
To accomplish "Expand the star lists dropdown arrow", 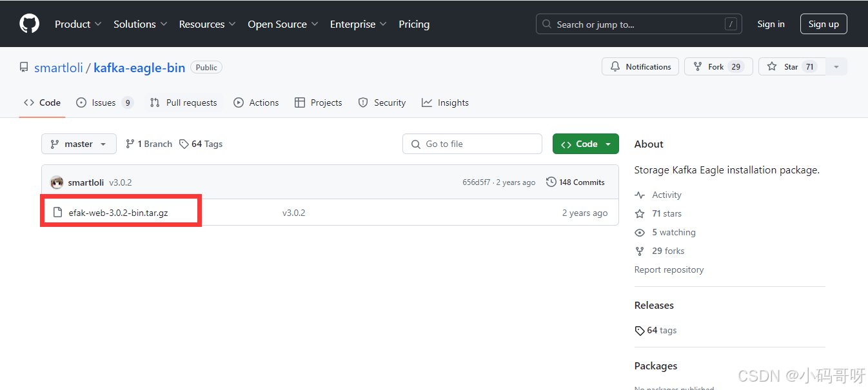I will tap(836, 66).
